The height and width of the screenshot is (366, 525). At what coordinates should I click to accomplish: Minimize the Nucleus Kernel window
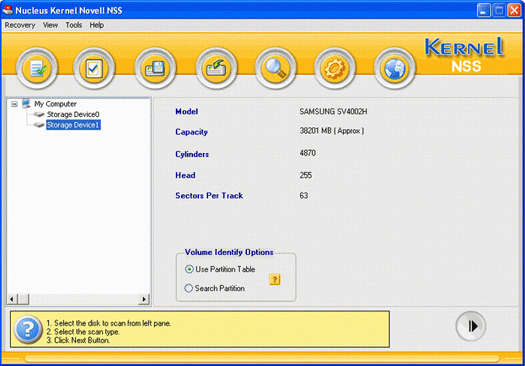click(x=483, y=10)
